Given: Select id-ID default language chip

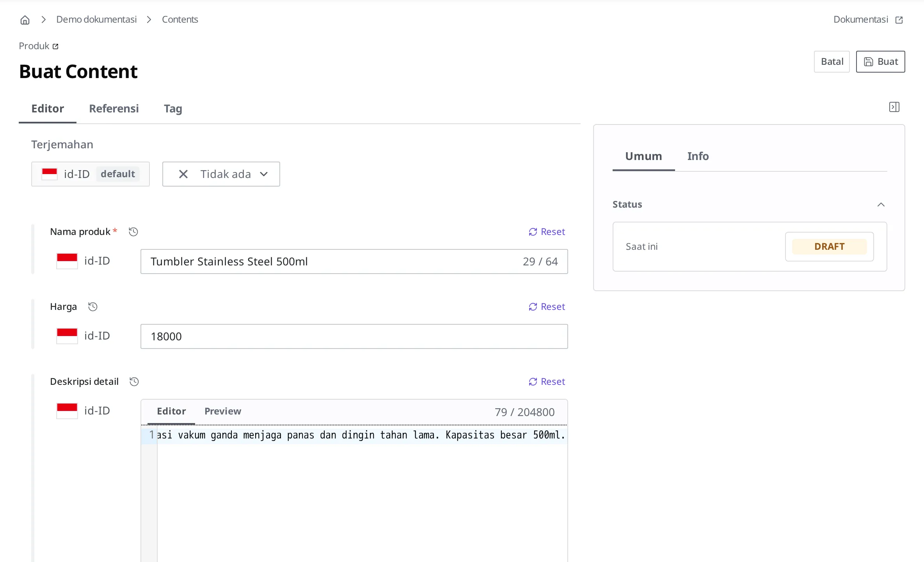Looking at the screenshot, I should pyautogui.click(x=91, y=174).
